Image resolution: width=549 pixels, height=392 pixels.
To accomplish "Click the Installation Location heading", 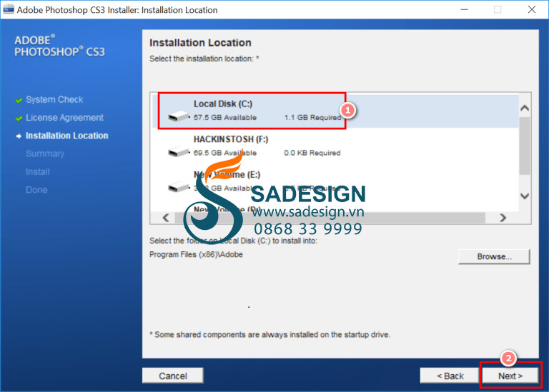I will [x=200, y=43].
